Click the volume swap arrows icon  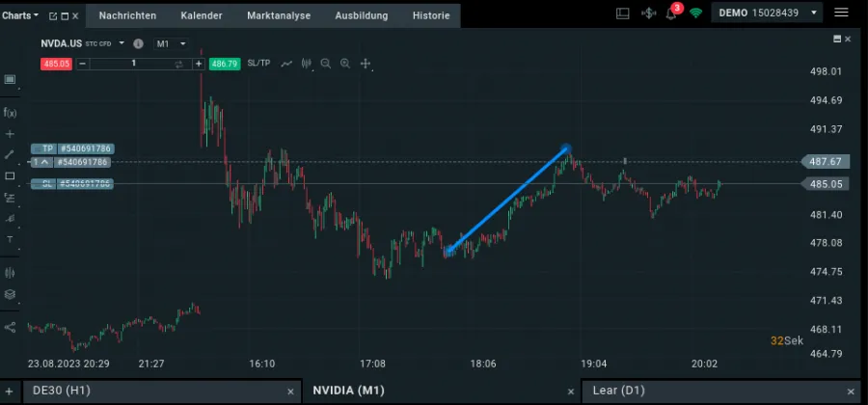(178, 65)
